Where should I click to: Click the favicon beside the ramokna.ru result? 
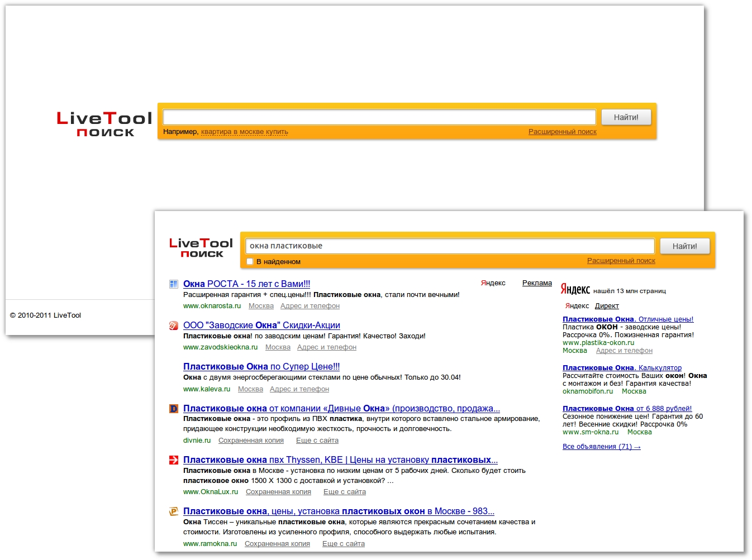pyautogui.click(x=174, y=511)
